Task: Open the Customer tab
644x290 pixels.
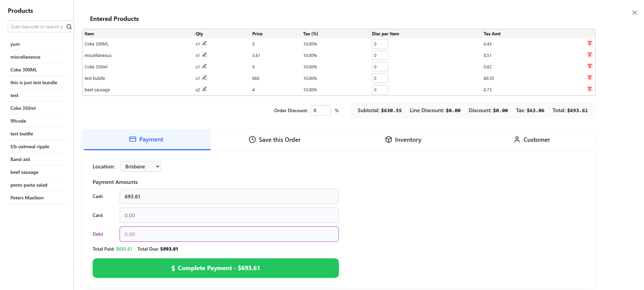Action: 532,139
